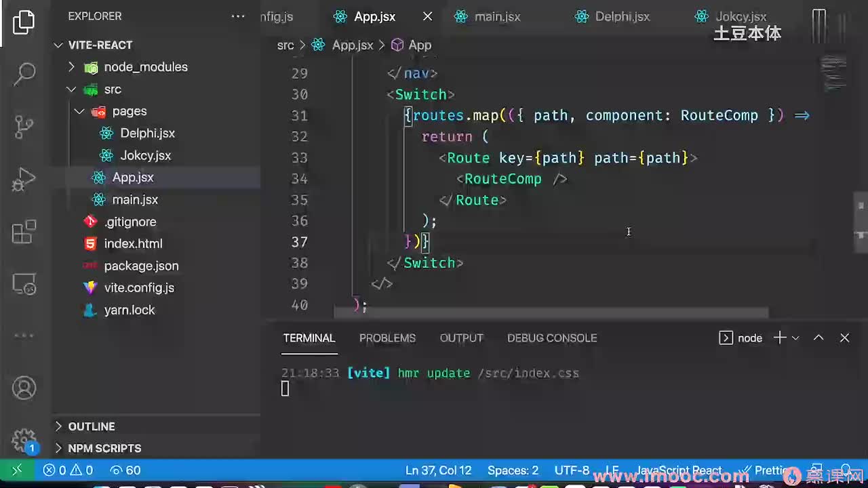Close the App.jsx editor tab
The height and width of the screenshot is (488, 868).
pos(427,16)
